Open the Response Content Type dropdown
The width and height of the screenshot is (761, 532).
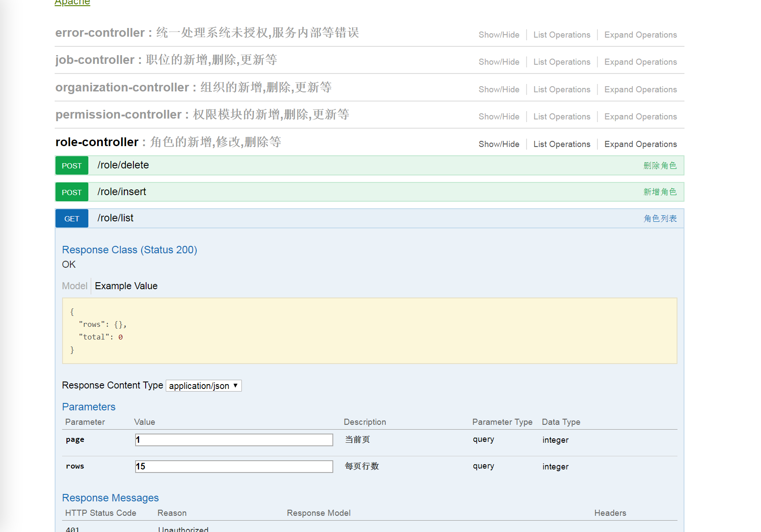[x=204, y=386]
